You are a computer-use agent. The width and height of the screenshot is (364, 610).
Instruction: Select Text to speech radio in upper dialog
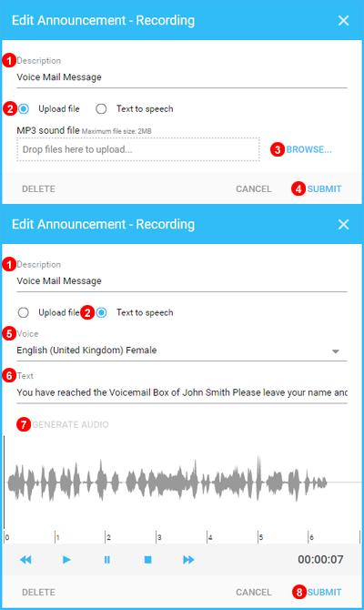101,109
